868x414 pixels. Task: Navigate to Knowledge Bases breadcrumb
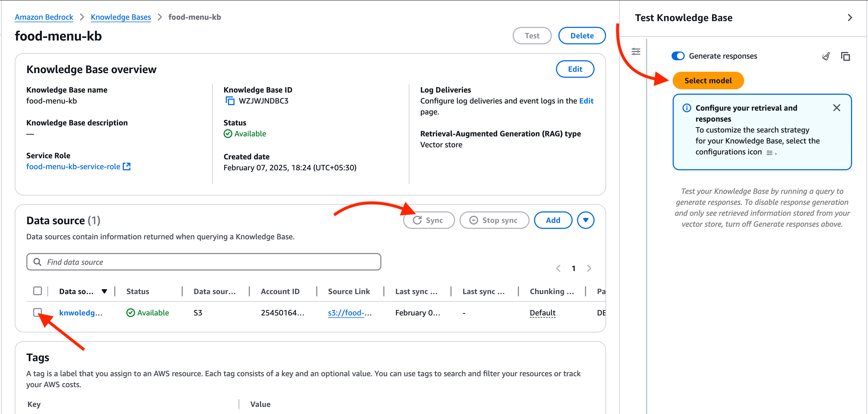click(x=121, y=17)
